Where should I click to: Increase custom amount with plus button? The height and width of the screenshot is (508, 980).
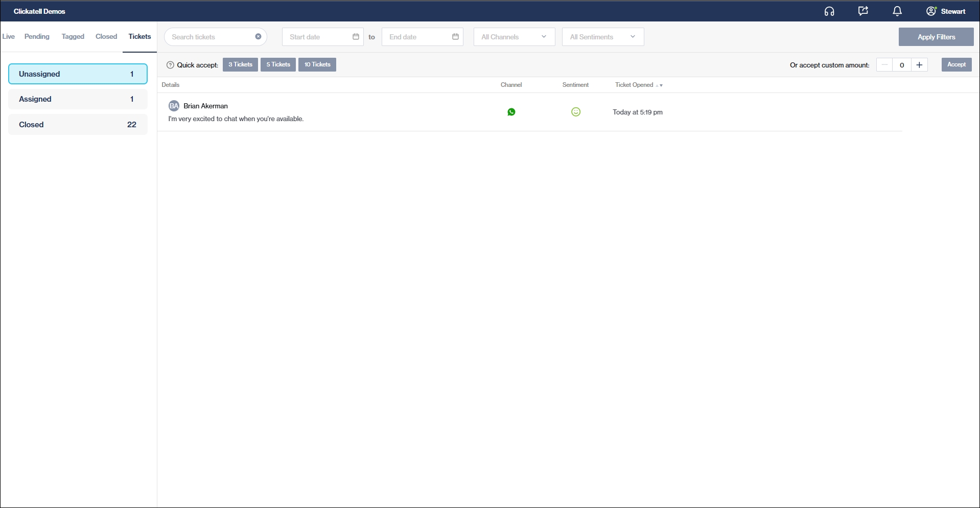(919, 65)
